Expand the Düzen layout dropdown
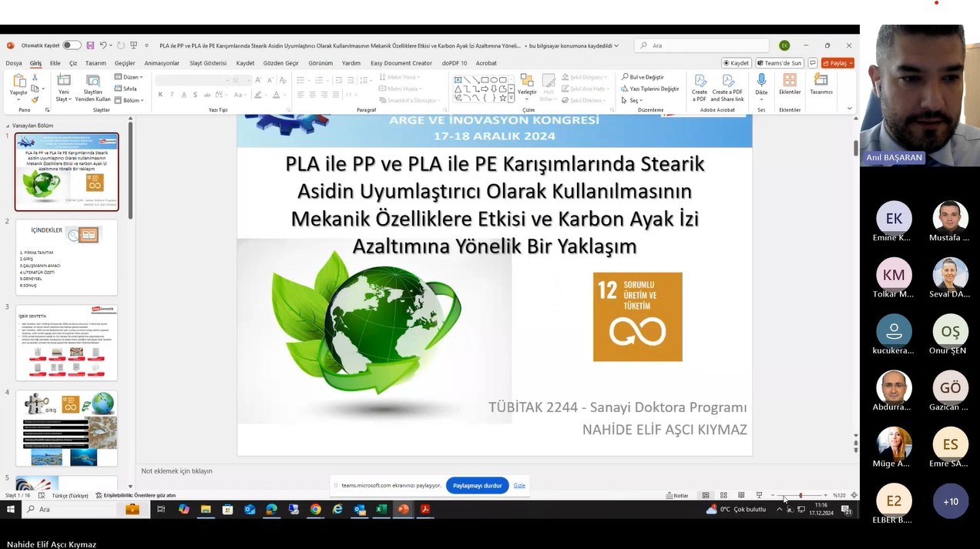The image size is (980, 549). tap(129, 77)
